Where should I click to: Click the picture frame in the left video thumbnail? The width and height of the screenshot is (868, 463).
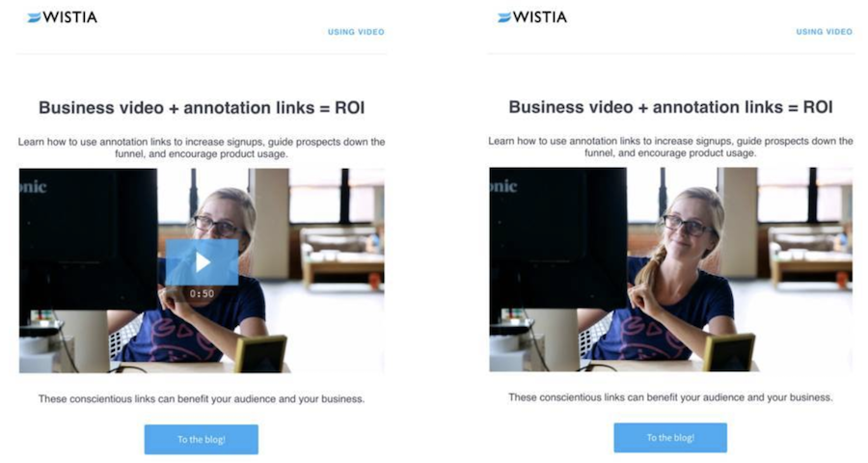(x=260, y=353)
